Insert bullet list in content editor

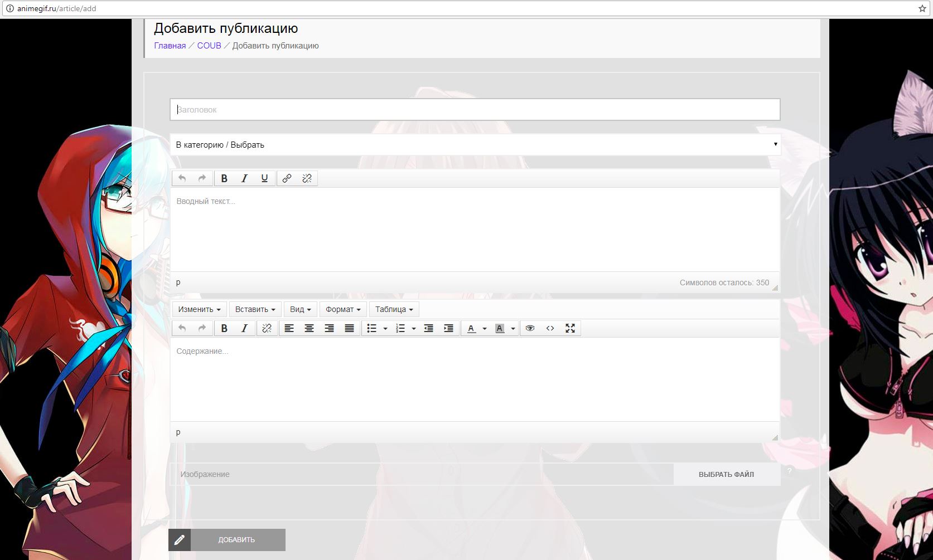click(x=371, y=328)
